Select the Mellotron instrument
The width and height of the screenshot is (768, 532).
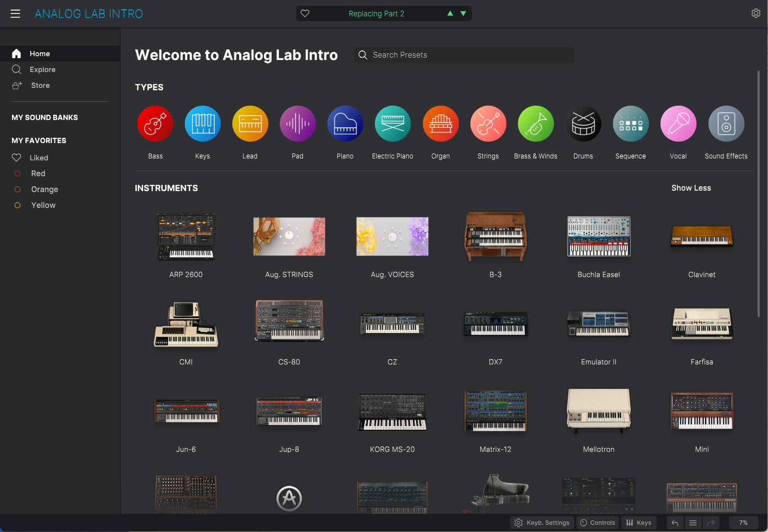599,411
